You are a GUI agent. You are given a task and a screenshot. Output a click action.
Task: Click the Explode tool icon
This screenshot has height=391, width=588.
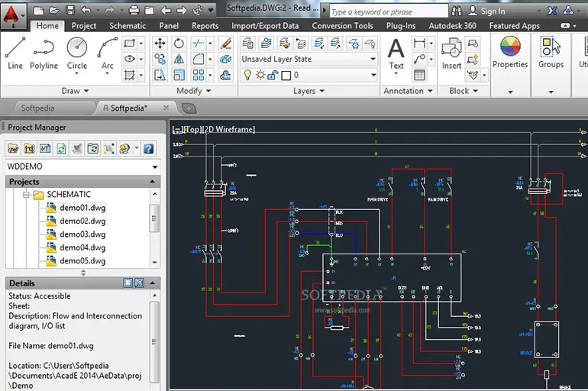point(226,59)
